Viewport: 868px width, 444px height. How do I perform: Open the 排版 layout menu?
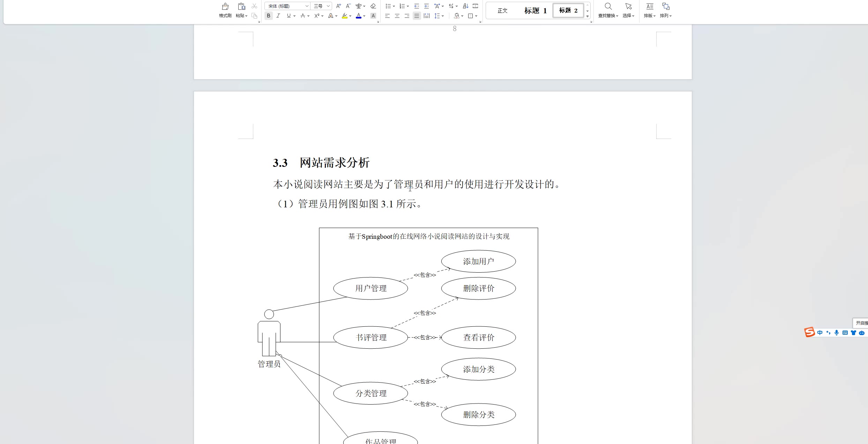click(650, 10)
